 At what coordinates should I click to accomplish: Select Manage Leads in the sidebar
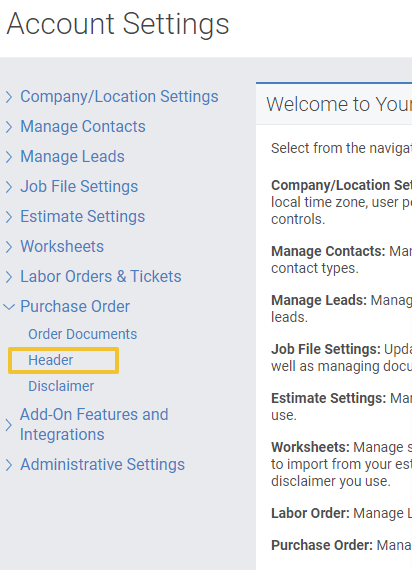point(72,157)
